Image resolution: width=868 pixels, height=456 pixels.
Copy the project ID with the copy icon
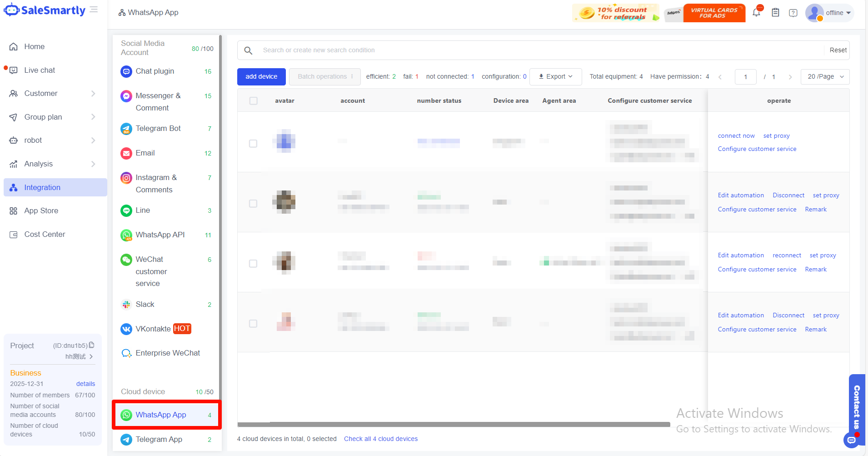click(92, 345)
